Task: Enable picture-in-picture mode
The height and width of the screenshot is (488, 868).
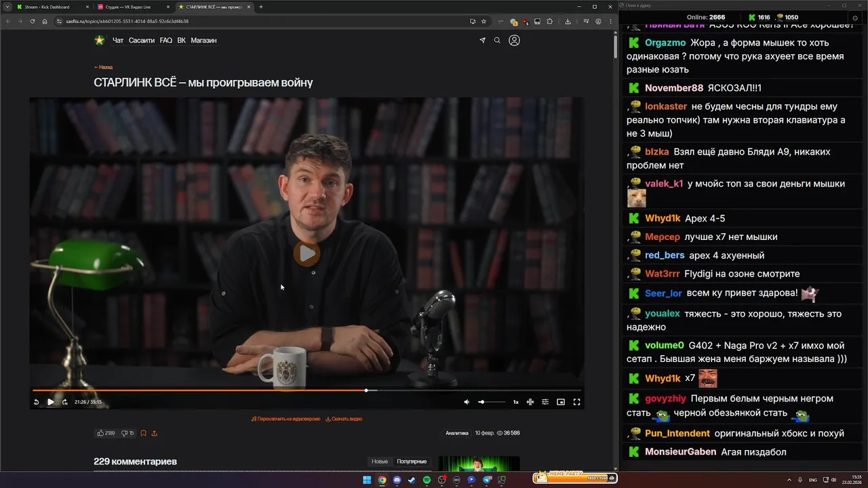Action: pyautogui.click(x=561, y=402)
